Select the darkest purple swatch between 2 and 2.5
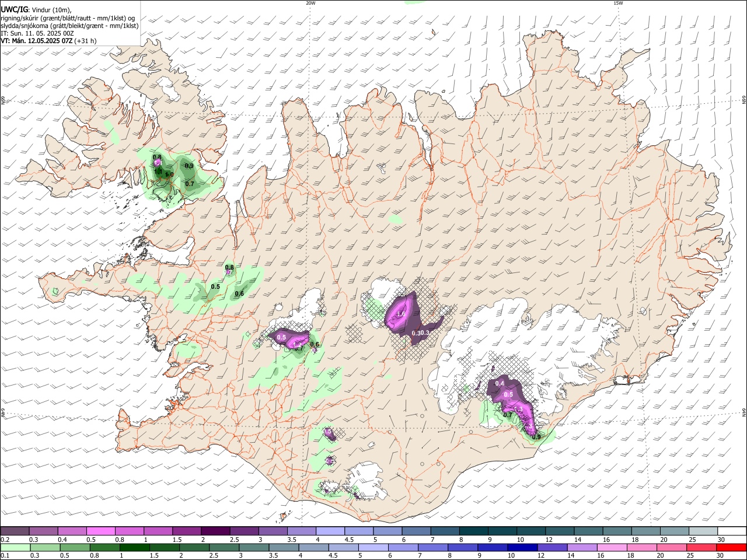The image size is (747, 560). pos(215,531)
